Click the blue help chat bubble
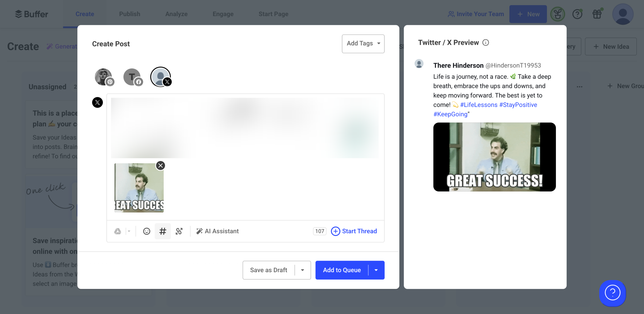The width and height of the screenshot is (644, 314). [x=612, y=293]
